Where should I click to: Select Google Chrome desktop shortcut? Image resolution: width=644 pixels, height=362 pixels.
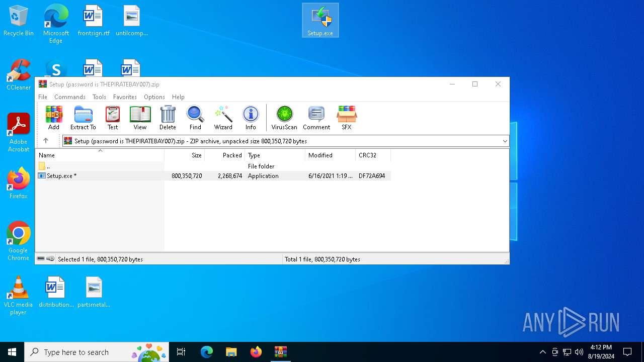click(19, 241)
